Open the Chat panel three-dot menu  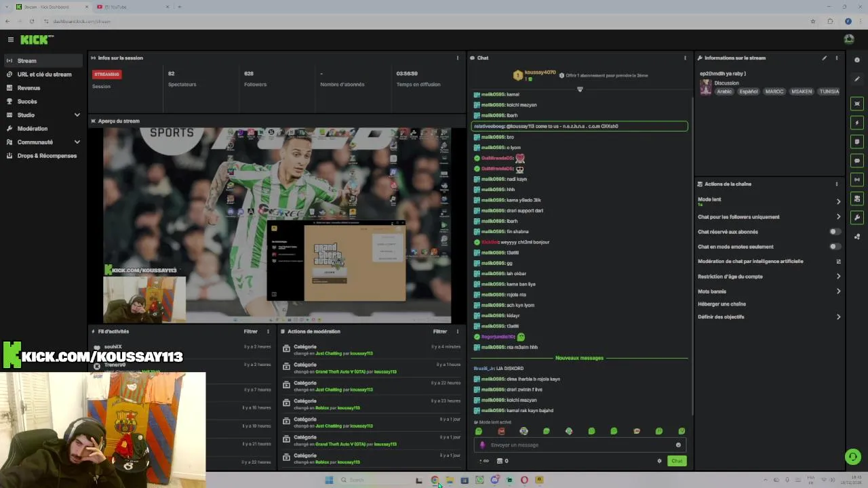click(x=685, y=58)
